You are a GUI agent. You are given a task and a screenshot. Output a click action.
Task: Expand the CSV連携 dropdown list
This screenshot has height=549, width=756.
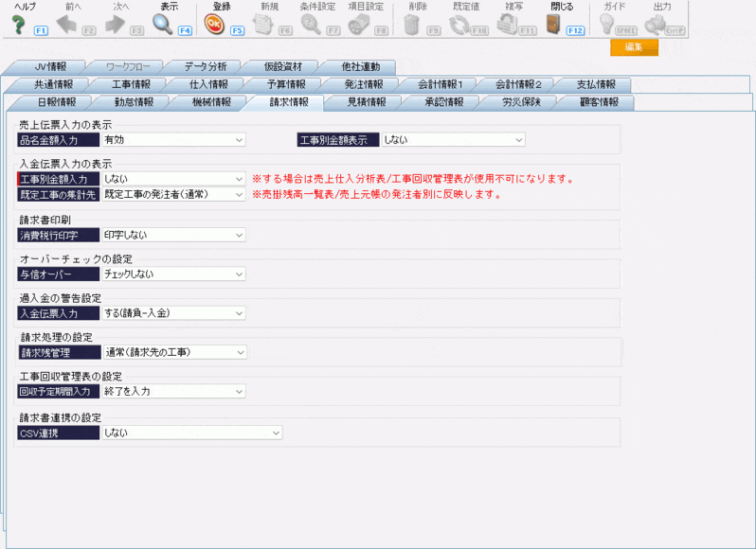[191, 433]
